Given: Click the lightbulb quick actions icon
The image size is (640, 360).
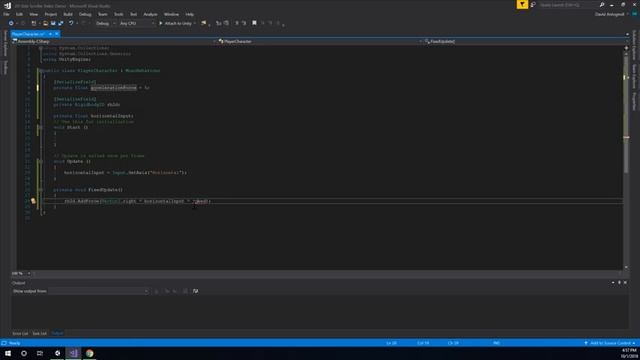Looking at the screenshot, I should [33, 201].
